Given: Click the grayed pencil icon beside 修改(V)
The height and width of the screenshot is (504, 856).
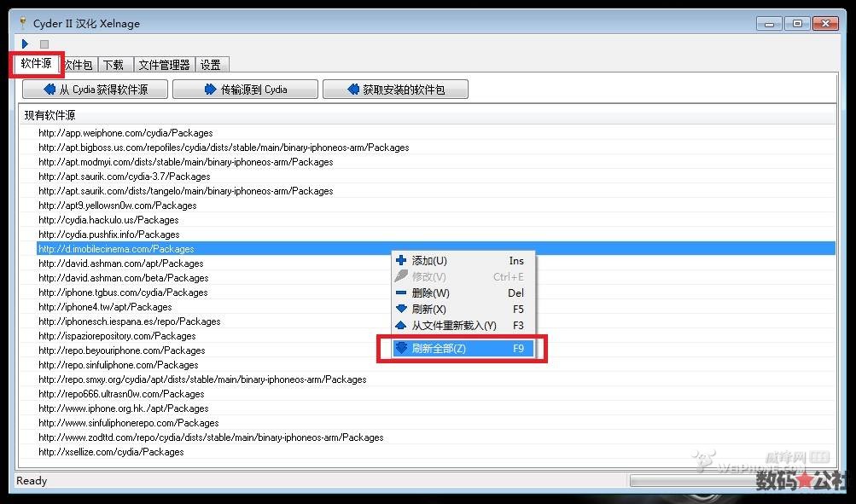Looking at the screenshot, I should (x=400, y=277).
